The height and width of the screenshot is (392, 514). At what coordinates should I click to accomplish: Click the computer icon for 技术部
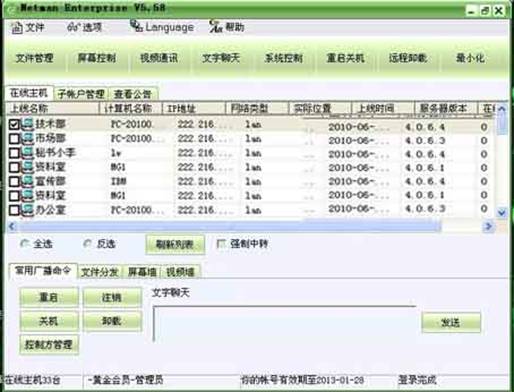point(28,124)
